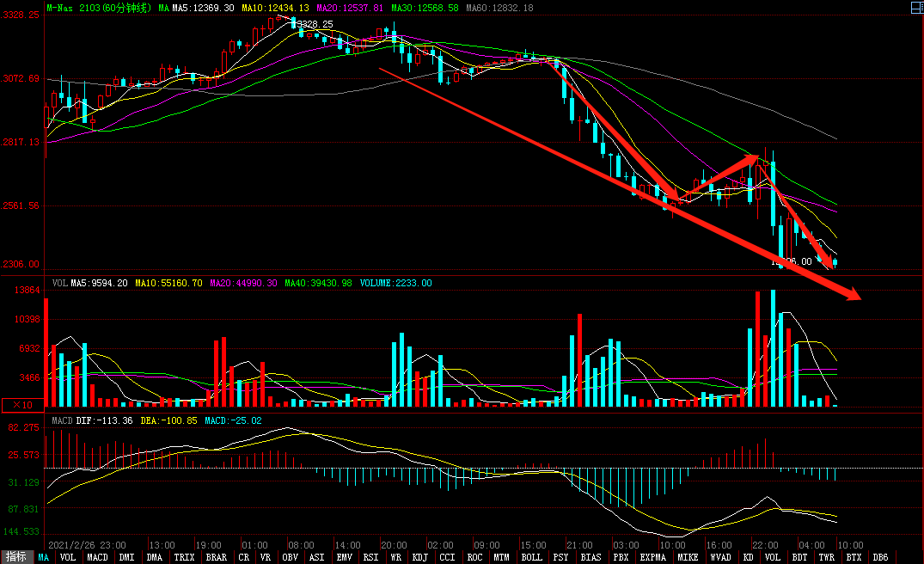This screenshot has height=564, width=924.
Task: Open the OBV indicator tab
Action: coord(291,558)
